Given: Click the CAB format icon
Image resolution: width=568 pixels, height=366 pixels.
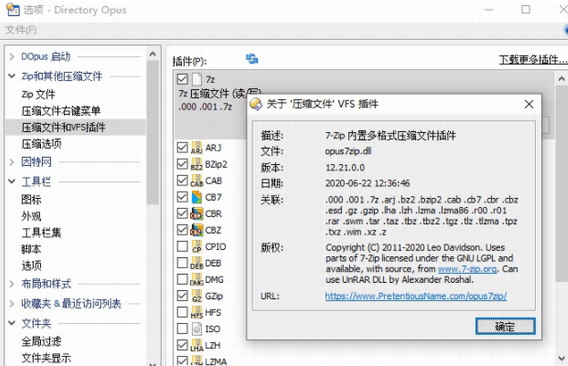Looking at the screenshot, I should tap(196, 180).
